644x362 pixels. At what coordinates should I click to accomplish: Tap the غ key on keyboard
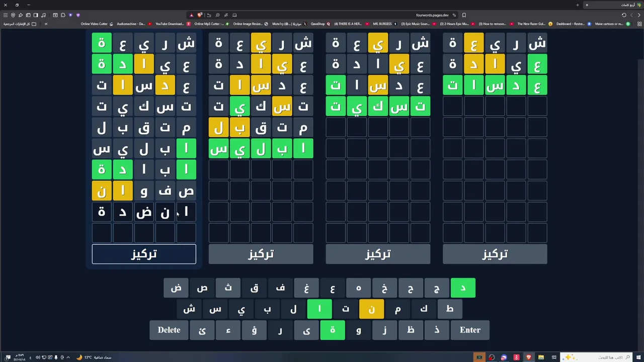coord(306,288)
